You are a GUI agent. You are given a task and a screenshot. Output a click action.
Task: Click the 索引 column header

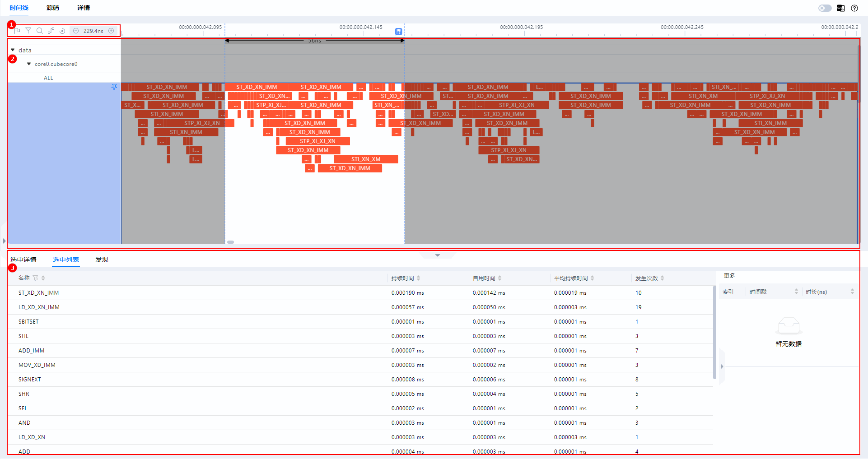point(728,292)
